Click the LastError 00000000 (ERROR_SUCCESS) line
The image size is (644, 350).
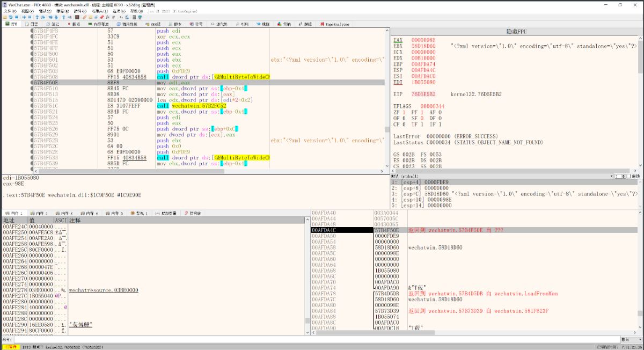tap(445, 136)
